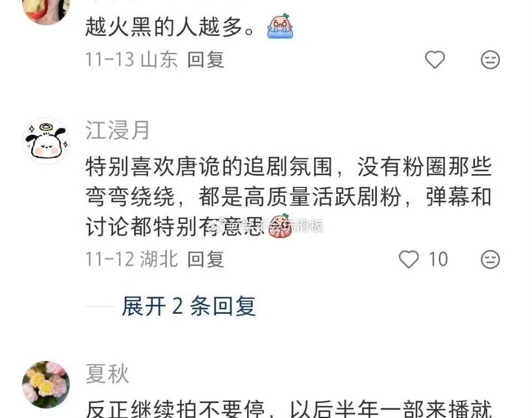The height and width of the screenshot is (418, 532).
Task: Select 夏秋's comment starting 反正继续拍不要停
Action: coord(288,409)
